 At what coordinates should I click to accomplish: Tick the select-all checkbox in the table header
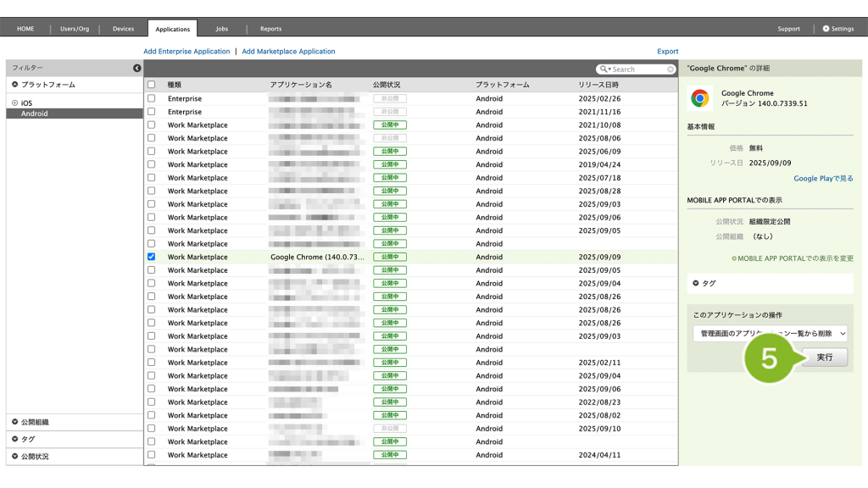(x=151, y=85)
